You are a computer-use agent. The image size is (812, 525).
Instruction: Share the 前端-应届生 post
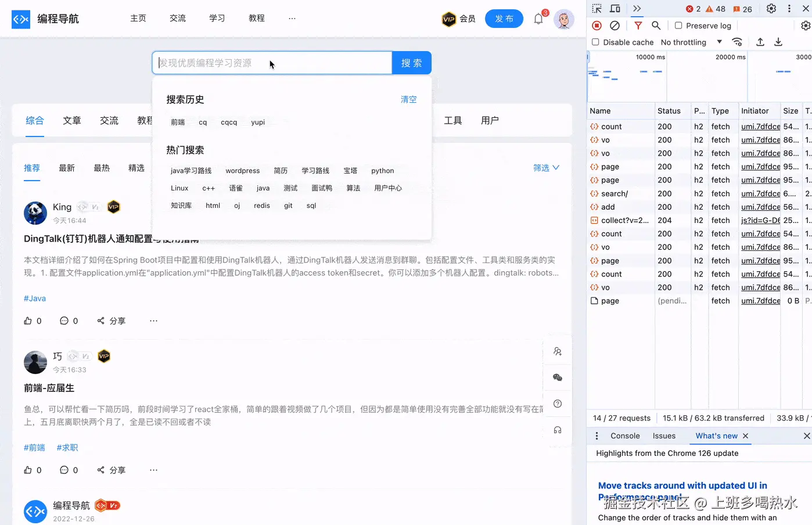point(111,470)
